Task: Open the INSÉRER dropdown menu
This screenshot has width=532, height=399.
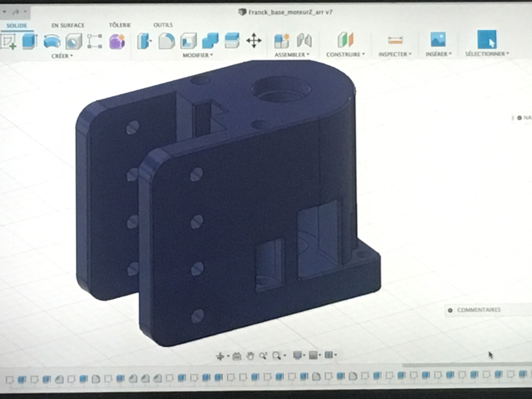Action: coord(438,54)
